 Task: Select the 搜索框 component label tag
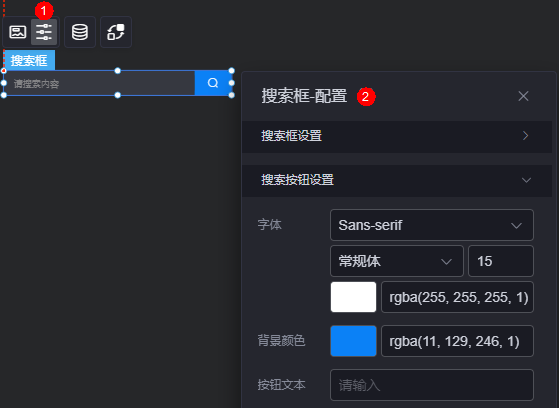coord(29,60)
